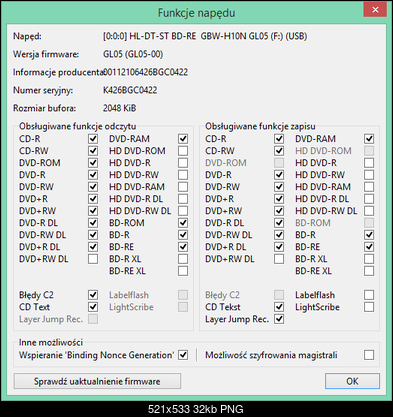This screenshot has width=393, height=417.
Task: Toggle DVD-RW checkbox in read functions
Action: [93, 187]
